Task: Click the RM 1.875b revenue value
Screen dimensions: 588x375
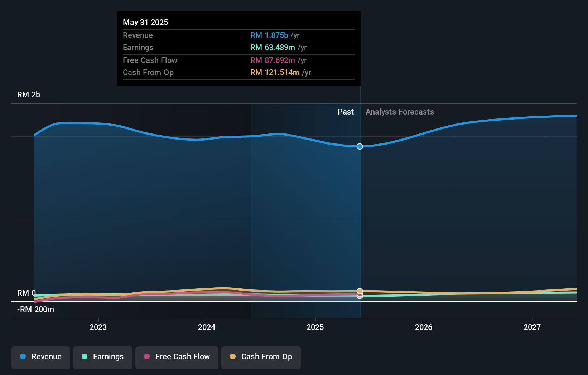Action: tap(269, 35)
